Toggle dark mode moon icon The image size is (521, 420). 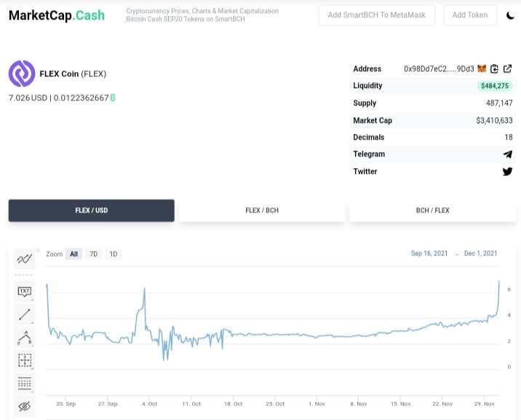tap(510, 15)
